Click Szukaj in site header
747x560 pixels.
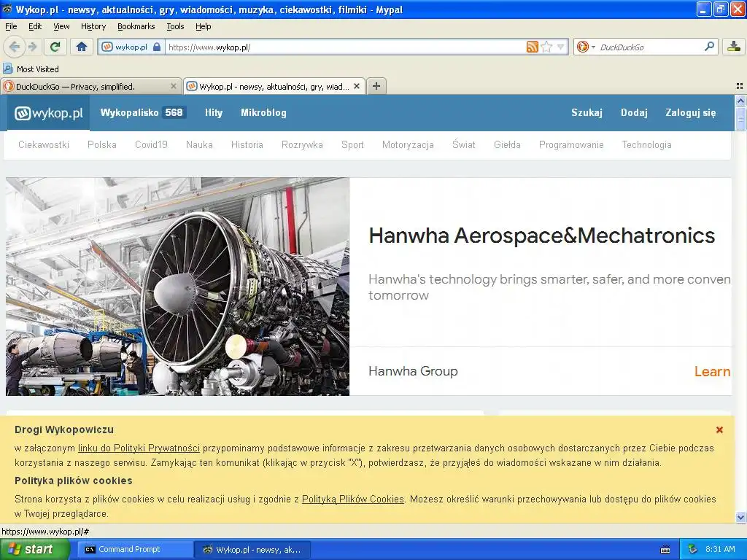coord(587,113)
